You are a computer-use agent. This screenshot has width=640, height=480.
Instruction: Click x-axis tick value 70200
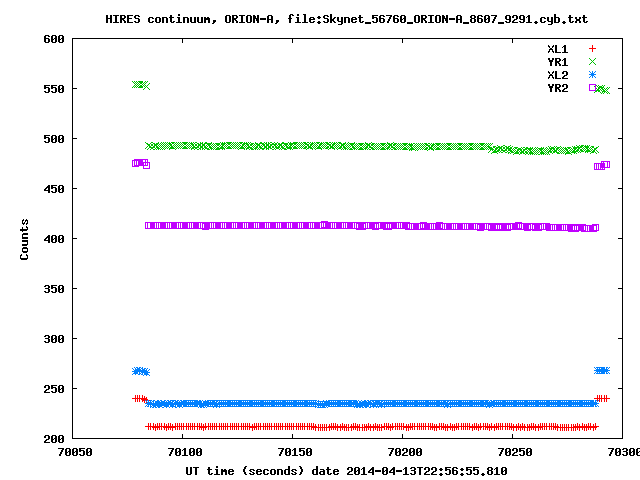(x=404, y=452)
